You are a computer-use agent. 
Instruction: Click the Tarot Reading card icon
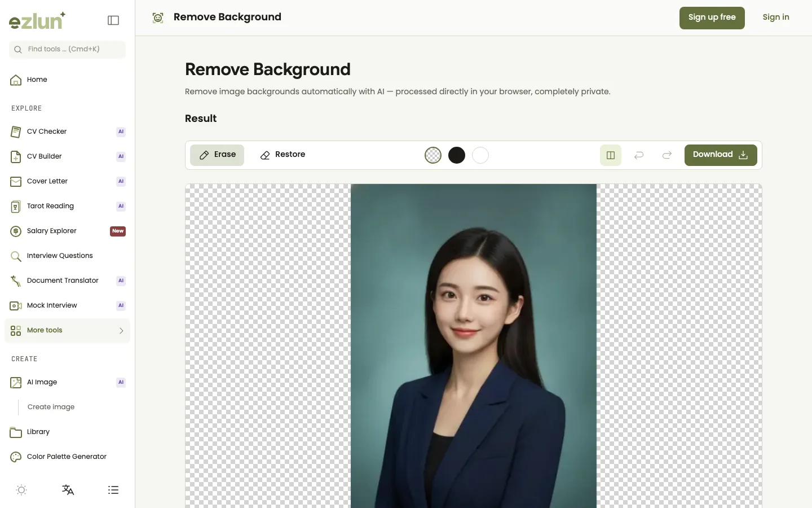(16, 207)
